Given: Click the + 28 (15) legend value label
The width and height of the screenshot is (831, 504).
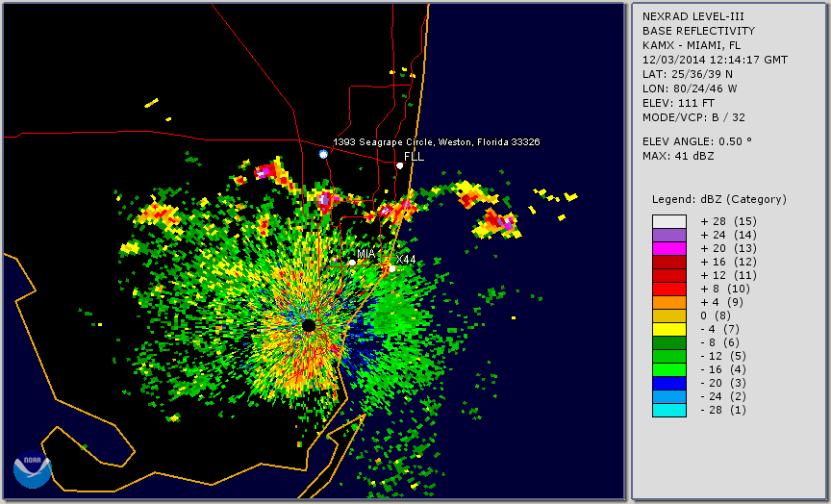Looking at the screenshot, I should [728, 221].
